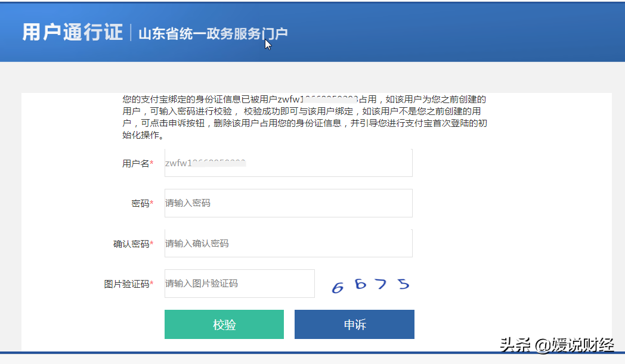Click the notice paragraph starting 您的支付宝绑定的身份证信息
The image size is (625, 364).
[x=305, y=117]
